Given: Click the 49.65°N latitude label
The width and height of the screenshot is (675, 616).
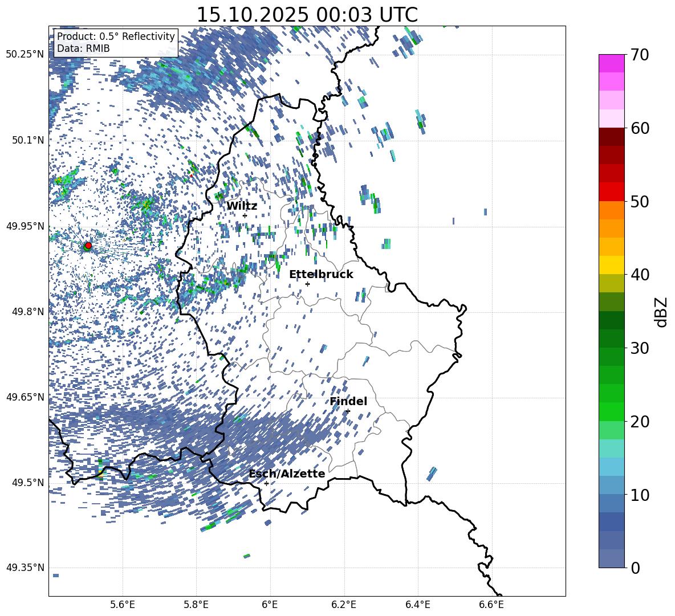Looking at the screenshot, I should pyautogui.click(x=25, y=397).
